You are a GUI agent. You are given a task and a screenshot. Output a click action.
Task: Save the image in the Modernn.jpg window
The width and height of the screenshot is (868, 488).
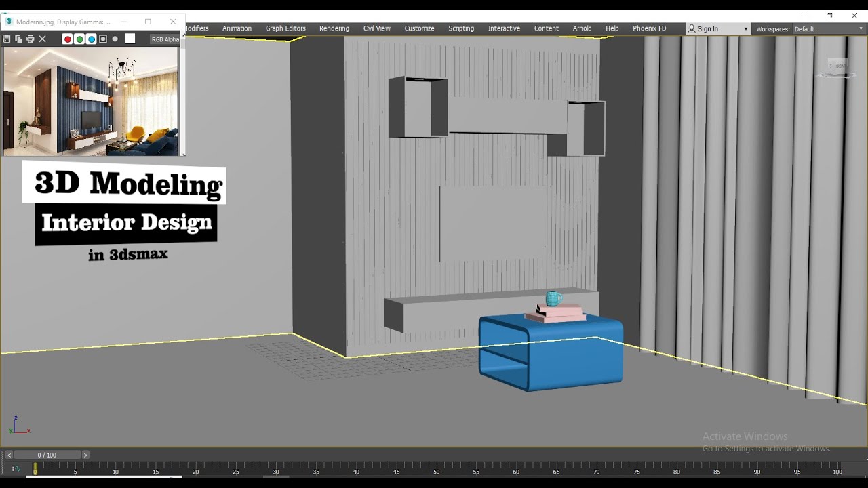point(7,39)
